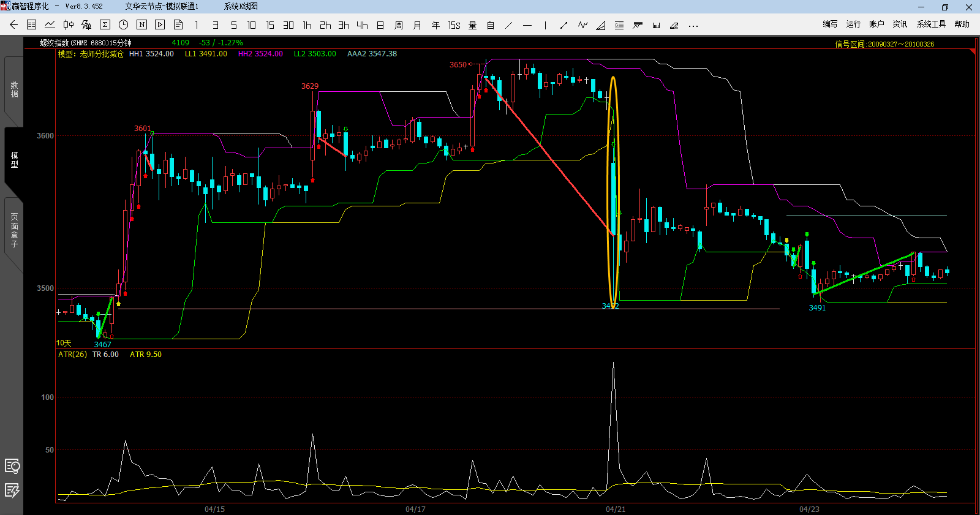Toggle the daily (日) period
Screen dimensions: 980x515
click(380, 25)
